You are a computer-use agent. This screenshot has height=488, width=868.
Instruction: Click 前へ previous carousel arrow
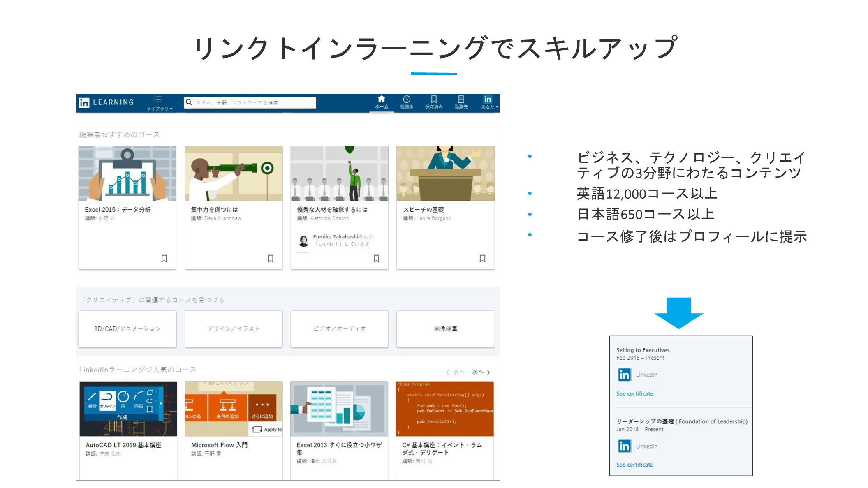[x=455, y=372]
